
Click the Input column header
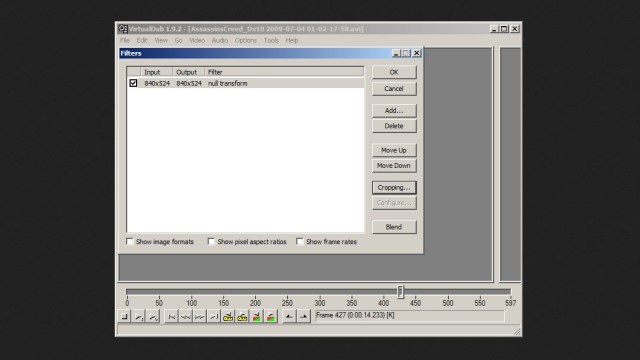pos(156,72)
